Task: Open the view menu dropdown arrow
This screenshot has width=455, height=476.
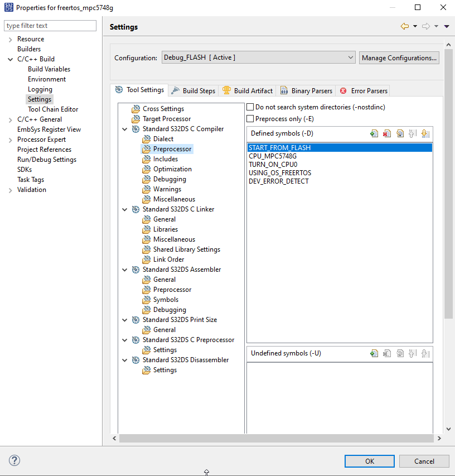Action: pos(447,26)
